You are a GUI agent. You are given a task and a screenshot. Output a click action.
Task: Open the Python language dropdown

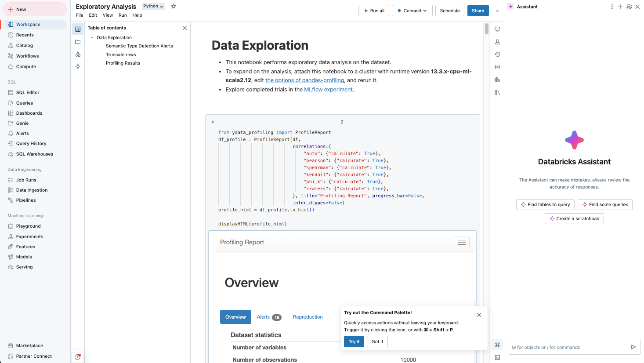click(153, 6)
